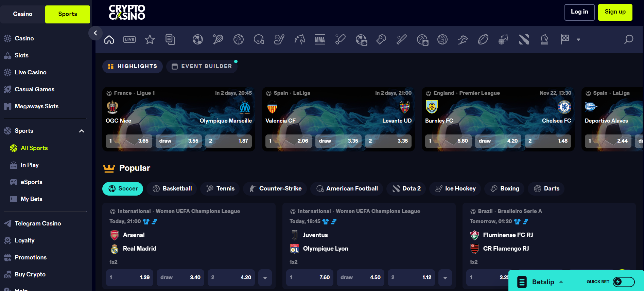Bet on Valencia vs Levante draw 3.35
The height and width of the screenshot is (291, 644).
(338, 141)
